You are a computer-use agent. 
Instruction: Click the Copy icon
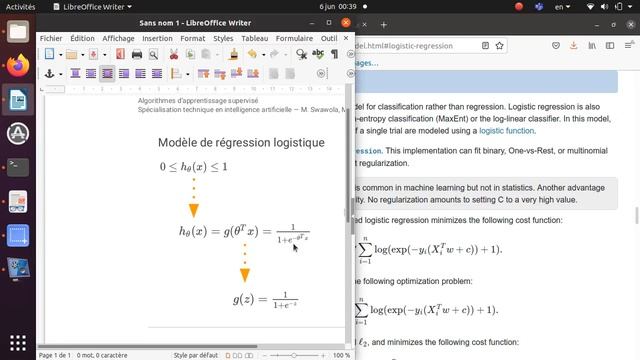pos(190,54)
